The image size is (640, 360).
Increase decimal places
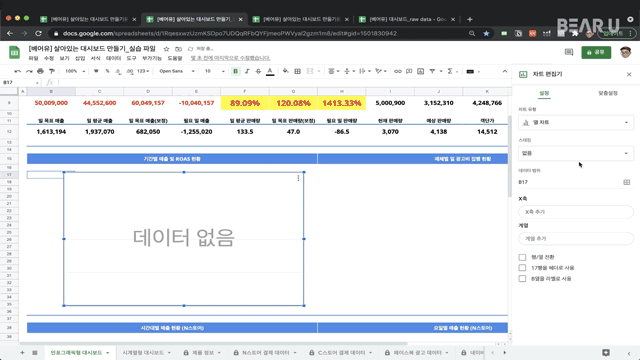tap(130, 71)
